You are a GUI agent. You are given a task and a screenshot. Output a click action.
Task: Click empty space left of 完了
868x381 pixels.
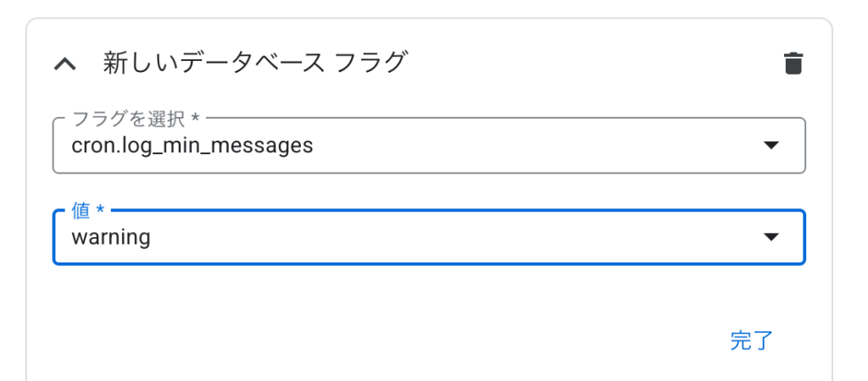point(387,340)
